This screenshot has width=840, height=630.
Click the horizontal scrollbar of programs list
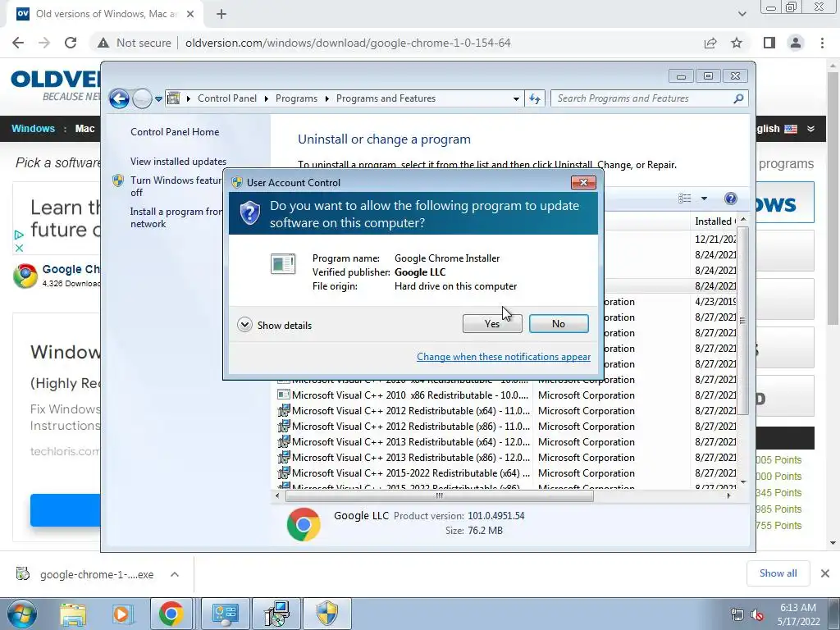(x=440, y=496)
